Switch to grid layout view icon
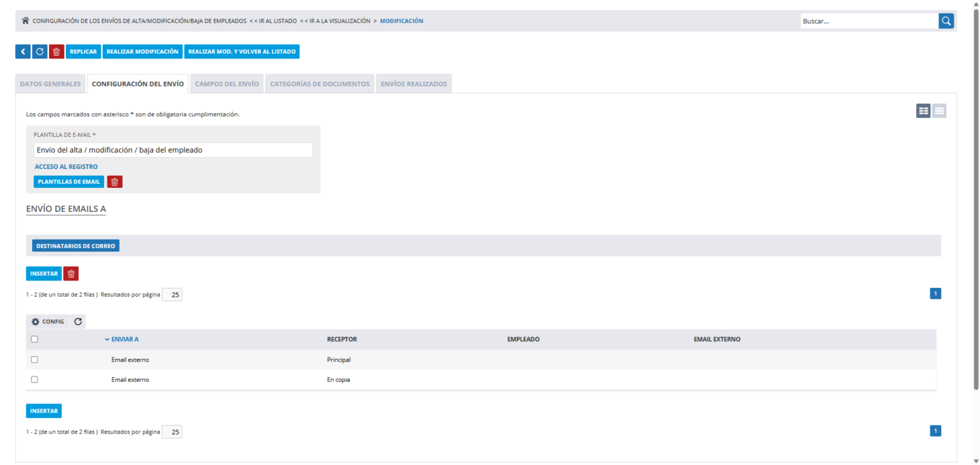Viewport: 980px width, 465px height. click(x=923, y=111)
